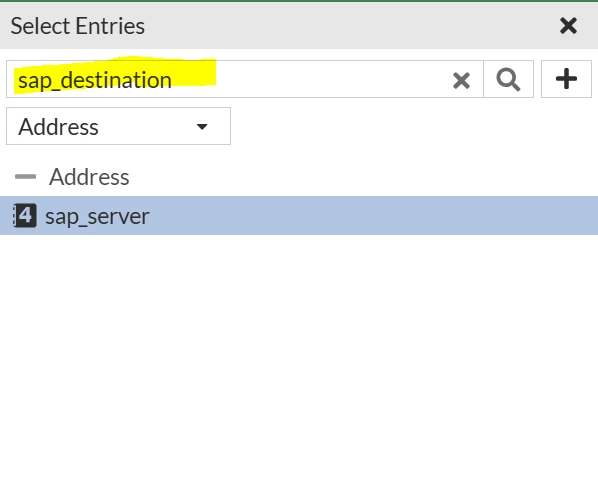This screenshot has height=488, width=598.
Task: Click the Address group heading text
Action: pyautogui.click(x=89, y=177)
